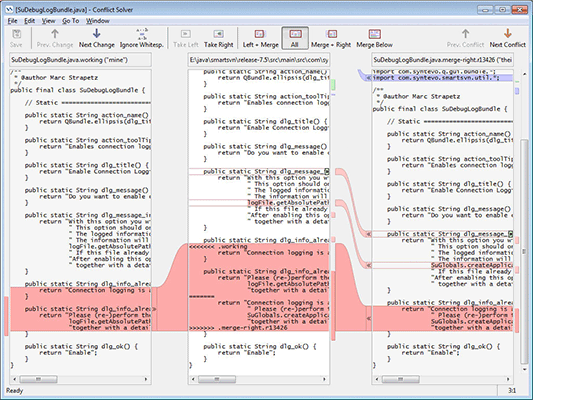
Task: Apply Take Right action
Action: 218,38
